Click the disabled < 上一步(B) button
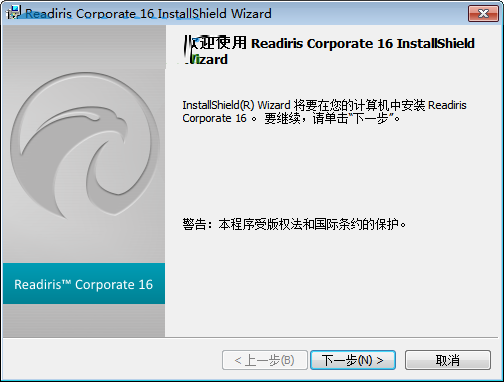 click(265, 360)
